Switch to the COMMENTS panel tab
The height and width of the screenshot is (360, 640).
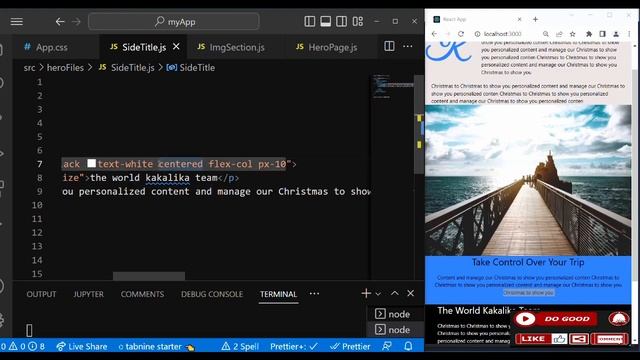coord(142,294)
